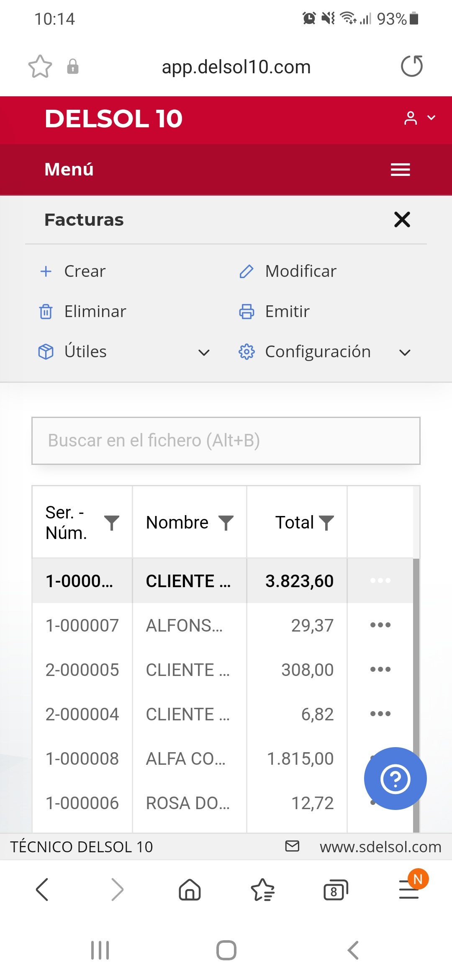Click the Buscar en el fichero search field
Screen dimensions: 452x980
[226, 441]
